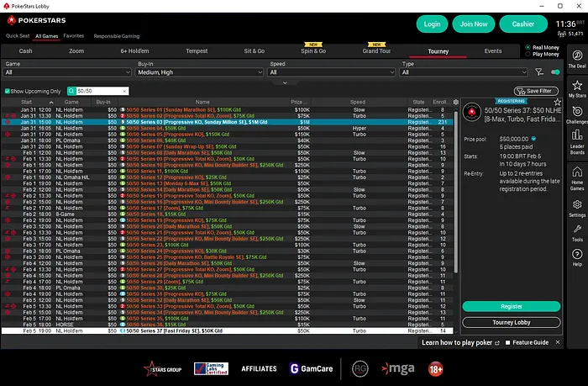The height and width of the screenshot is (386, 588).
Task: Click the Join Now button
Action: pyautogui.click(x=474, y=24)
